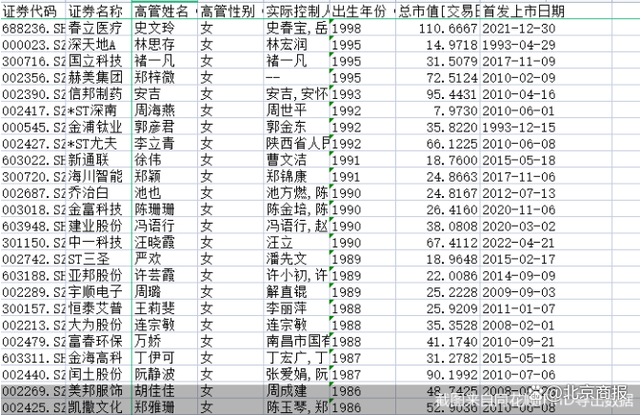Screen dimensions: 640x415
Task: Select the value cell 14.9718
Action: point(438,44)
